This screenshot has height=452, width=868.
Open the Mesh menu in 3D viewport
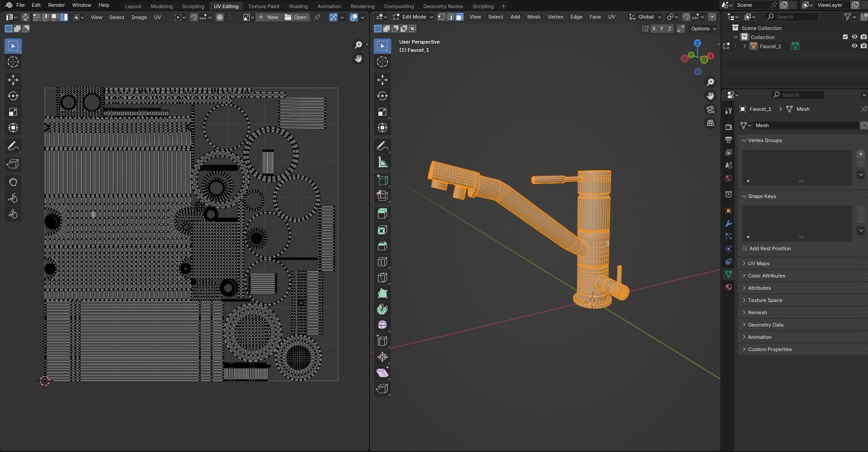click(534, 17)
